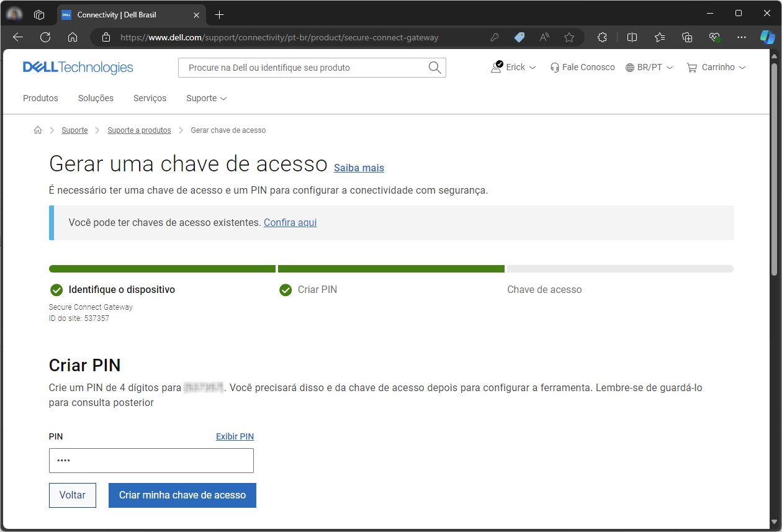Toggle Exibir PIN to reveal the PIN

coord(235,436)
